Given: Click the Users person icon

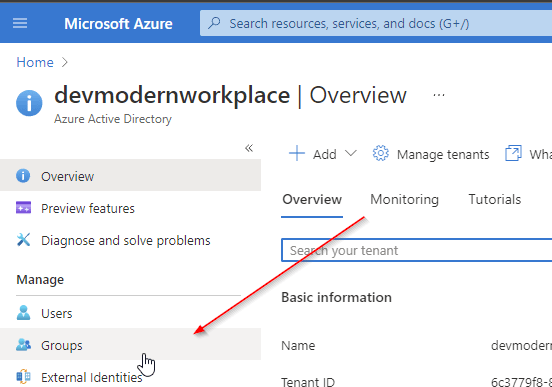Looking at the screenshot, I should click(23, 312).
